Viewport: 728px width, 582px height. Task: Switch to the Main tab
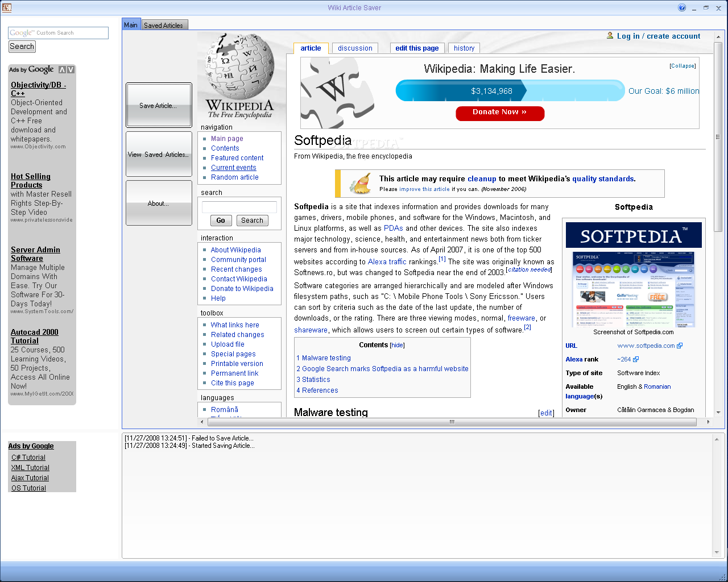(x=131, y=24)
